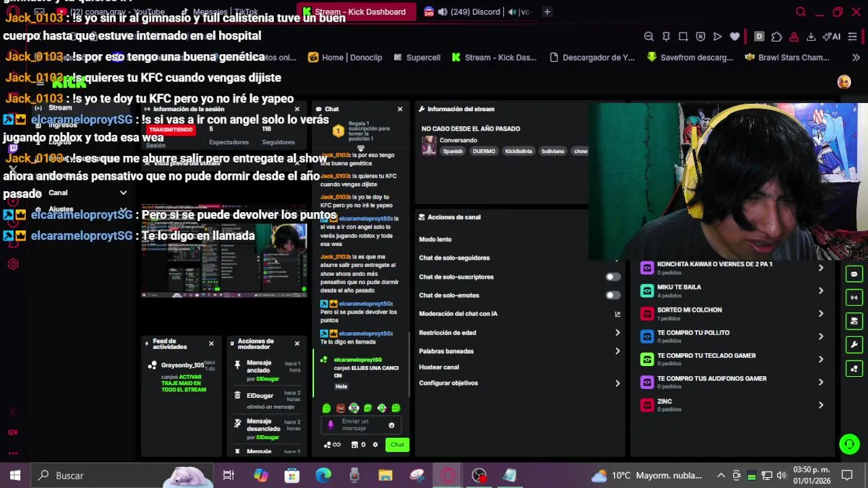Click the Hola reply chip in chat
This screenshot has height=488, width=868.
click(341, 386)
